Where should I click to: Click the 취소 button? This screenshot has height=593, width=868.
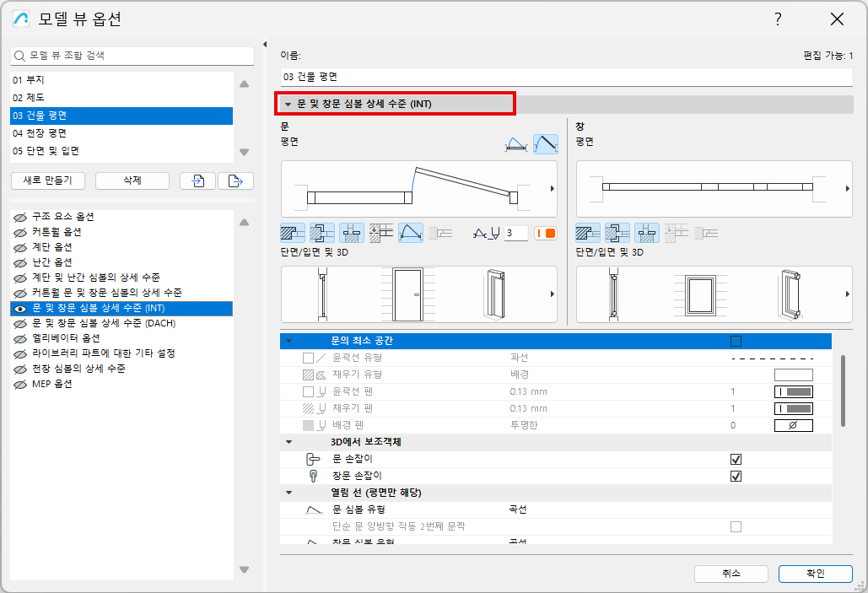(x=731, y=574)
